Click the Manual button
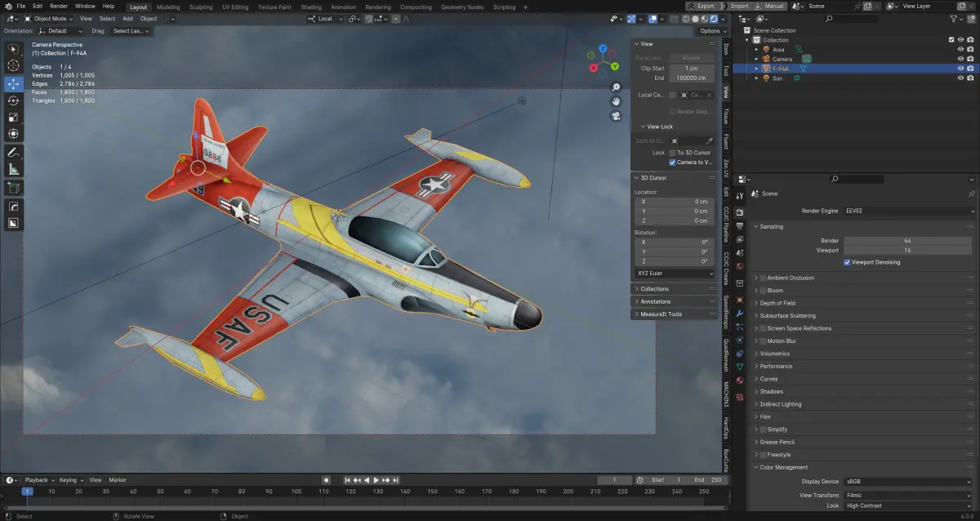 point(770,6)
